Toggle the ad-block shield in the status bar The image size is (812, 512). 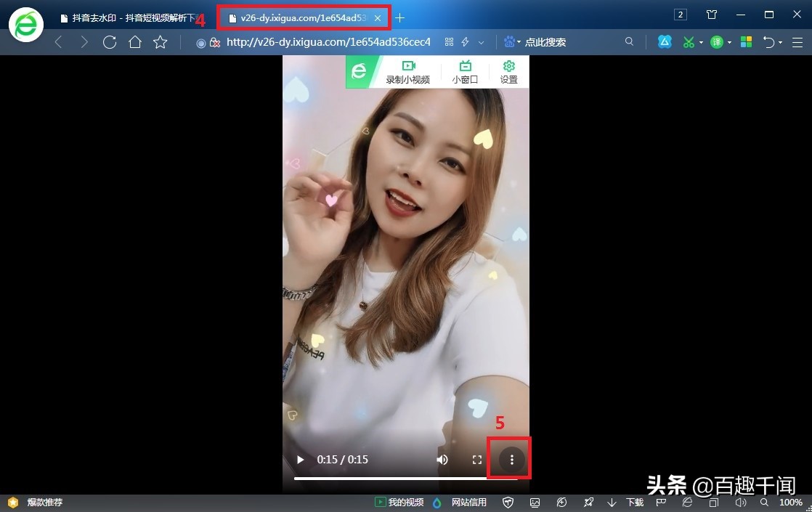[508, 502]
